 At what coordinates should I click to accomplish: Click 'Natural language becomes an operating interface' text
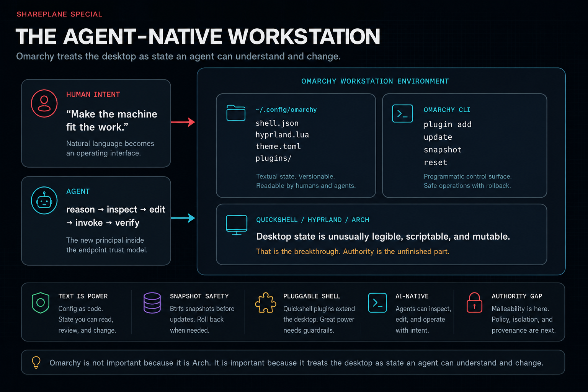point(110,148)
